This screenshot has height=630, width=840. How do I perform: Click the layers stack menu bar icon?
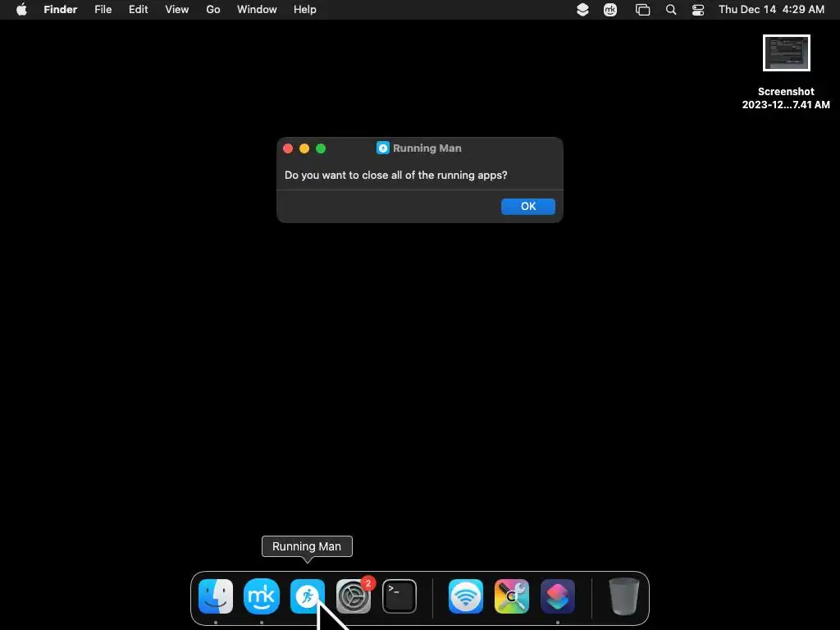click(x=582, y=10)
